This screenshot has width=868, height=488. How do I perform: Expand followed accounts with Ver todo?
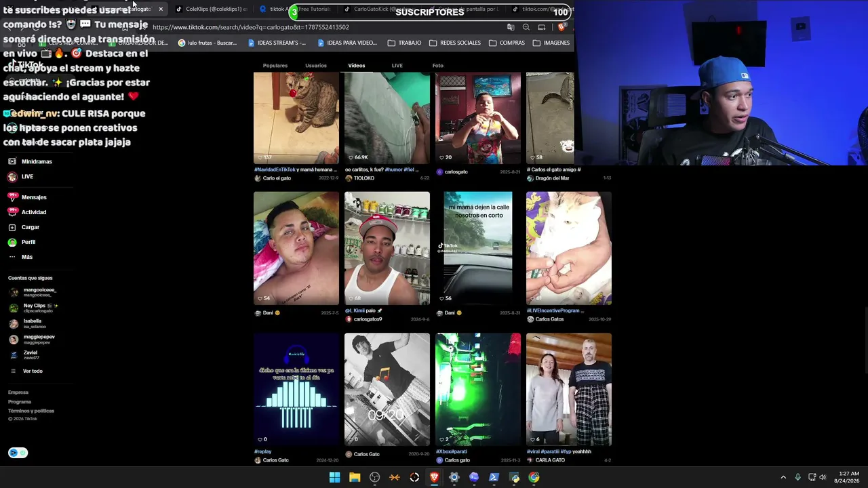[x=26, y=371]
